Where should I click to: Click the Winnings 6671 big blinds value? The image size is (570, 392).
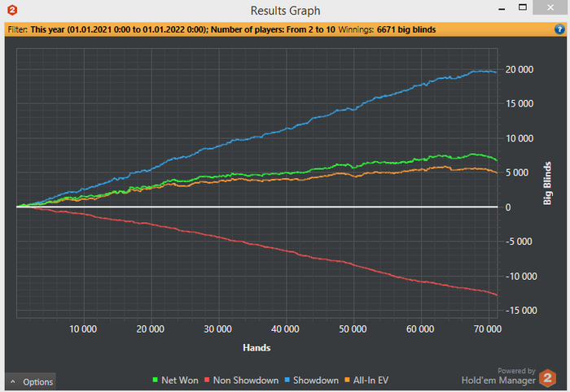tap(406, 29)
